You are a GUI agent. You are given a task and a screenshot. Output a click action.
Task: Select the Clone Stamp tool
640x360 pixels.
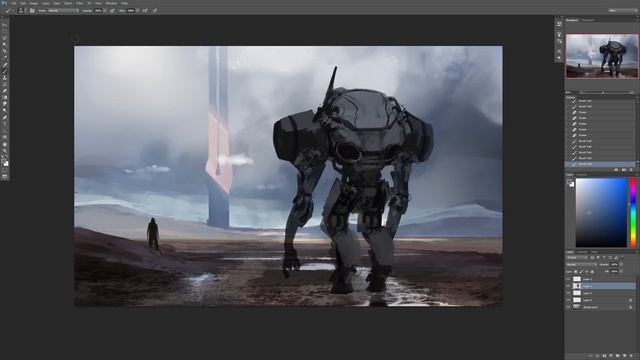point(5,78)
